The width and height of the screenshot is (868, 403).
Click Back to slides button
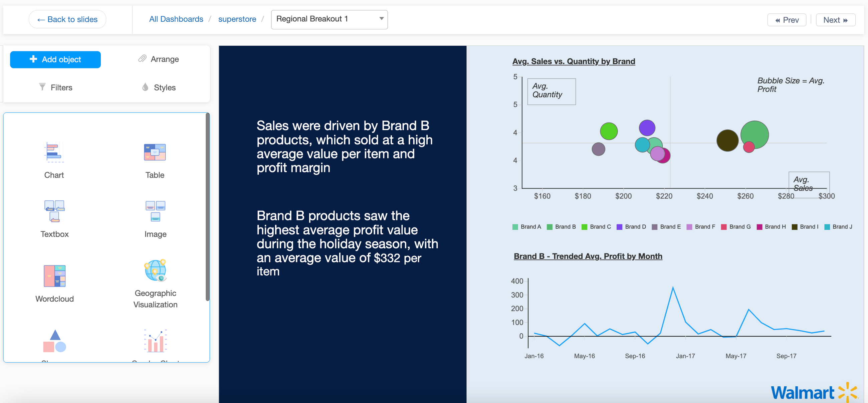67,19
